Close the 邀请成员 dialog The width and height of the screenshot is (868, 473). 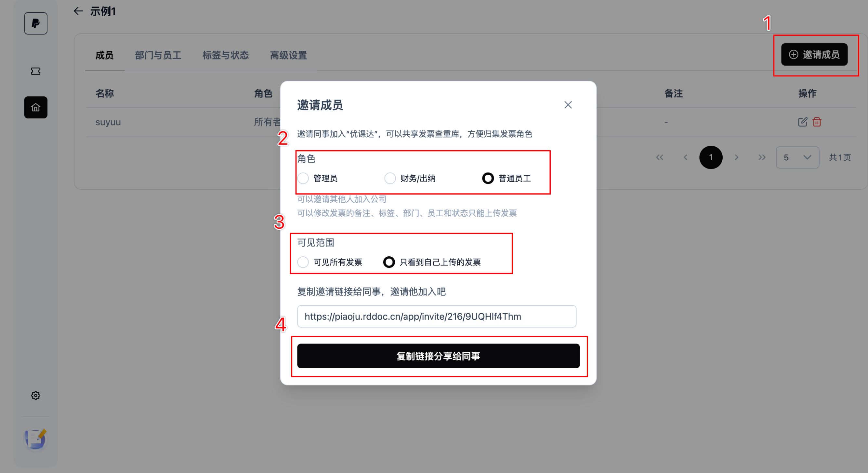point(568,105)
